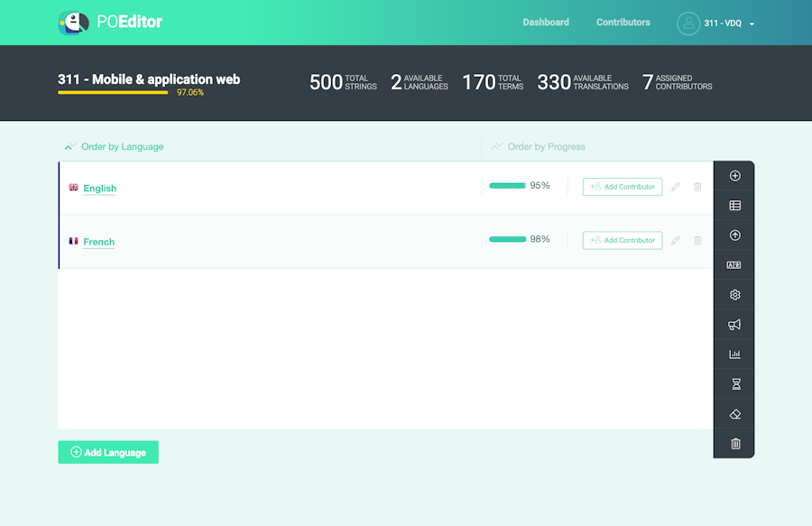The height and width of the screenshot is (526, 812).
Task: Click the pencil edit icon for English
Action: 675,187
